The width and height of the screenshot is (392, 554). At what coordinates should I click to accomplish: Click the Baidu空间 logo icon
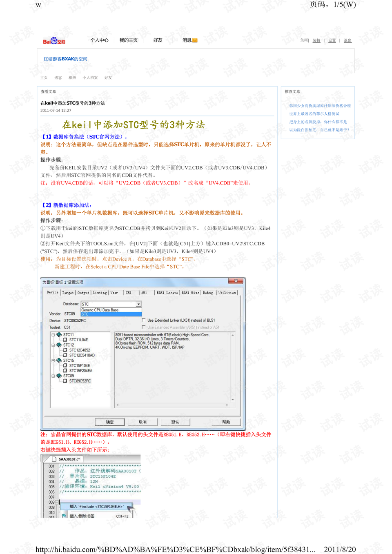pyautogui.click(x=53, y=40)
